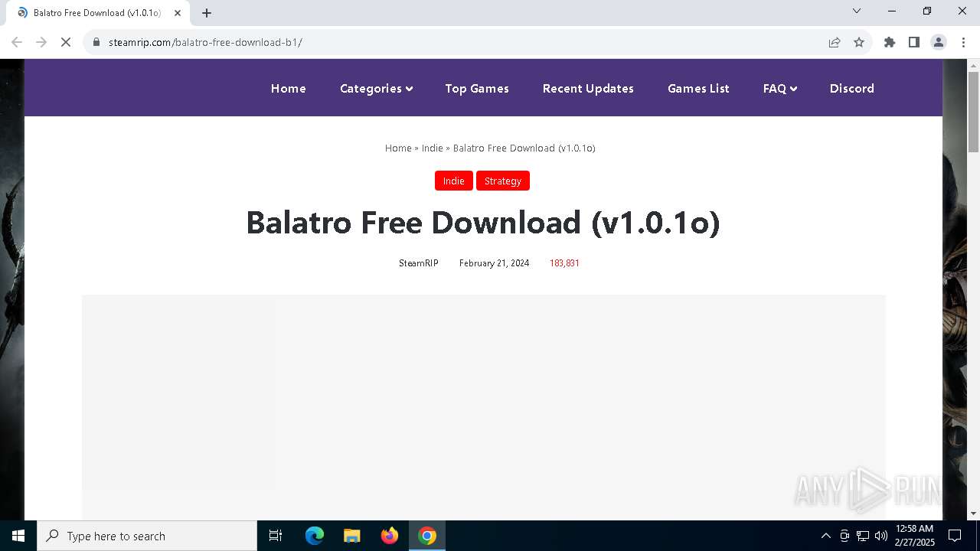Click the February 21, 2024 post date

pyautogui.click(x=494, y=262)
